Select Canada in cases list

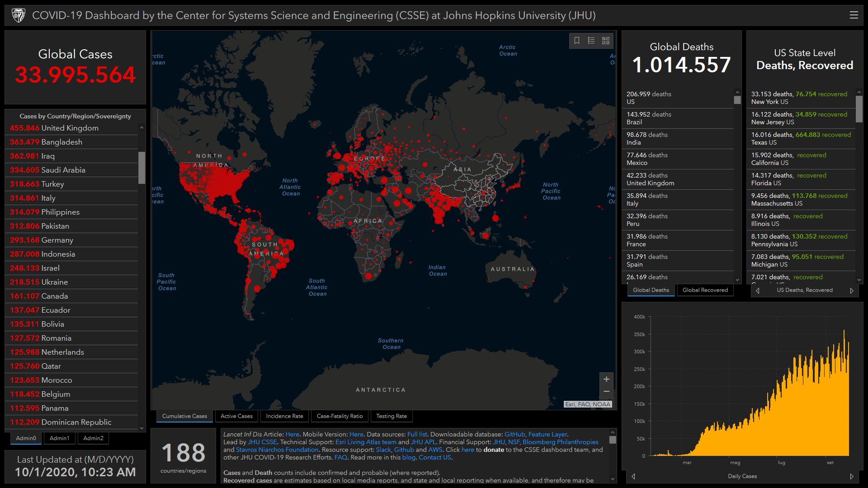click(x=71, y=296)
